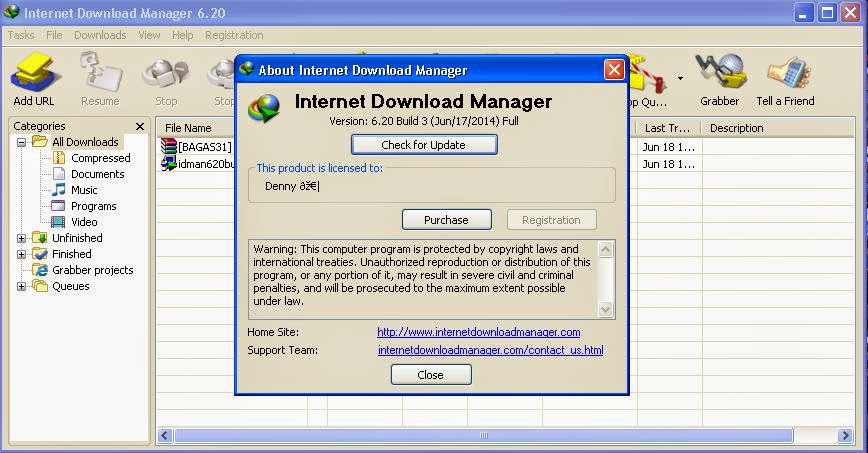868x453 pixels.
Task: Click the horizontal scrollbar left arrow
Action: pos(164,436)
